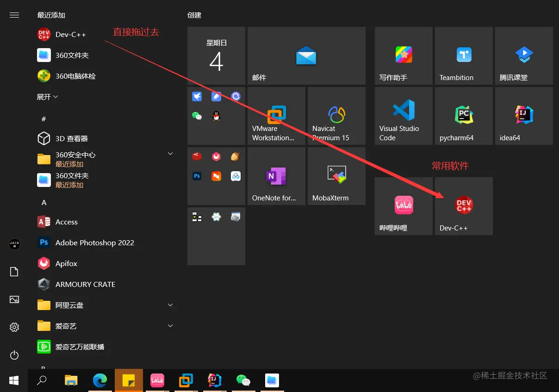559x392 pixels.
Task: Click the blue DingTalk wing icon in the tile folder
Action: (x=197, y=96)
